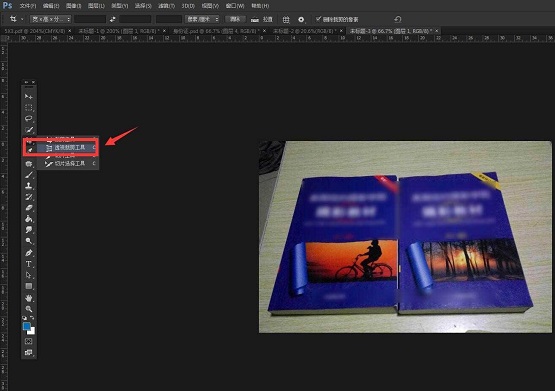
Task: Open the 图层(L) menu
Action: [x=96, y=6]
